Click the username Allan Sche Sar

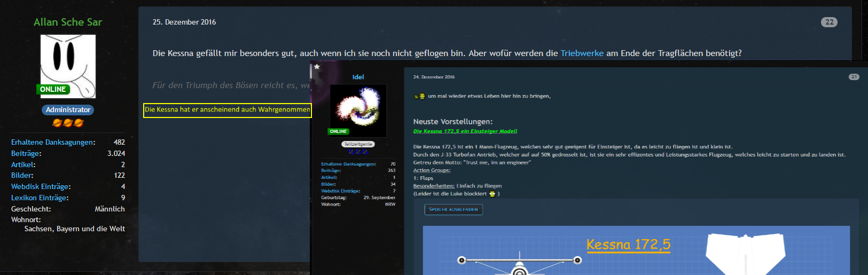coord(68,22)
